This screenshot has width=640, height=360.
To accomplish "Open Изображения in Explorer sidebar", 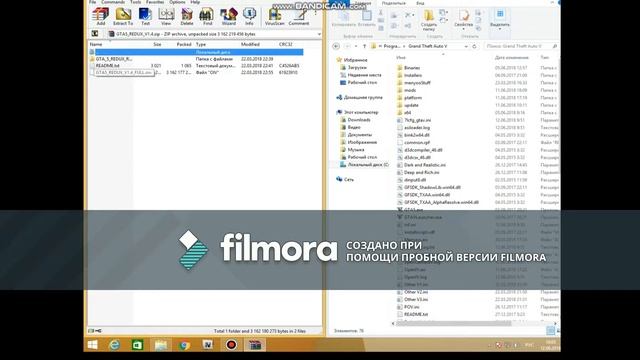I will click(362, 142).
